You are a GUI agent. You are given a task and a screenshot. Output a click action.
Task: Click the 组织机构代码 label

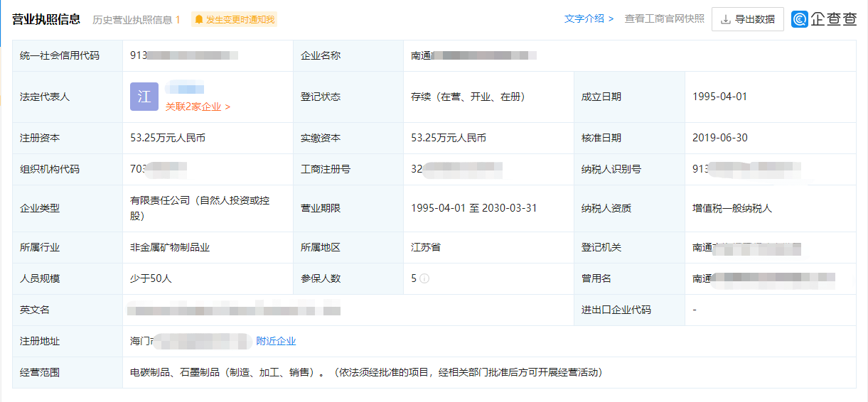click(50, 169)
